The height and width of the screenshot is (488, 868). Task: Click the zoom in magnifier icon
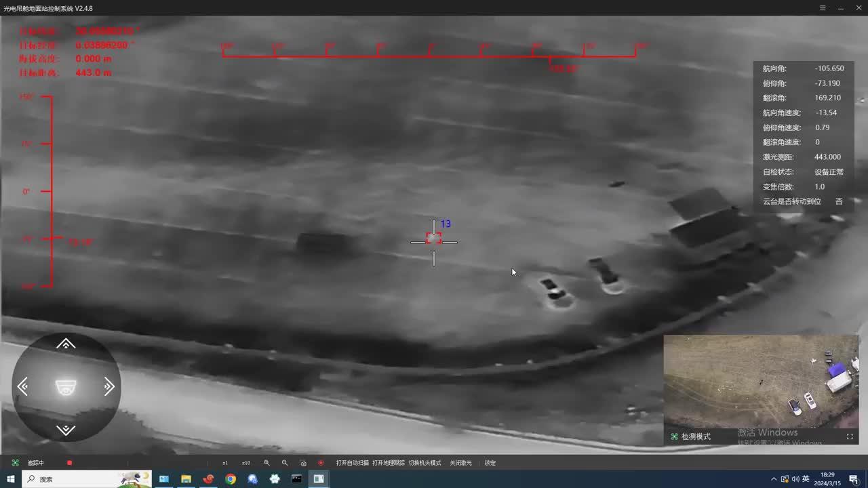point(267,463)
